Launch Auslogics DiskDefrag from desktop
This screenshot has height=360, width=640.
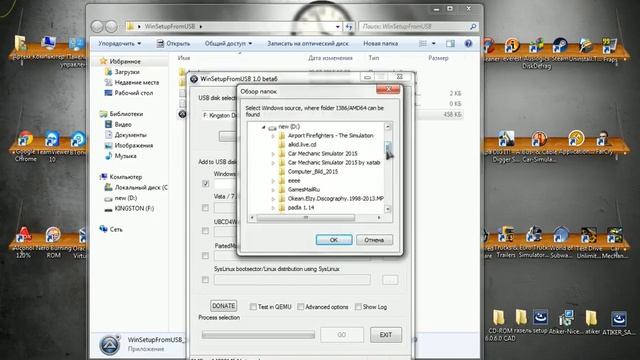(x=536, y=52)
